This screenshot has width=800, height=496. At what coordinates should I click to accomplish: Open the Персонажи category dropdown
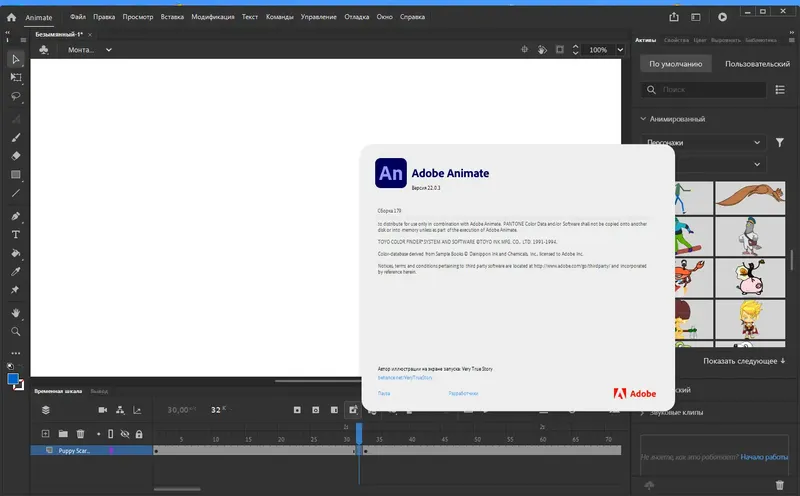(704, 142)
